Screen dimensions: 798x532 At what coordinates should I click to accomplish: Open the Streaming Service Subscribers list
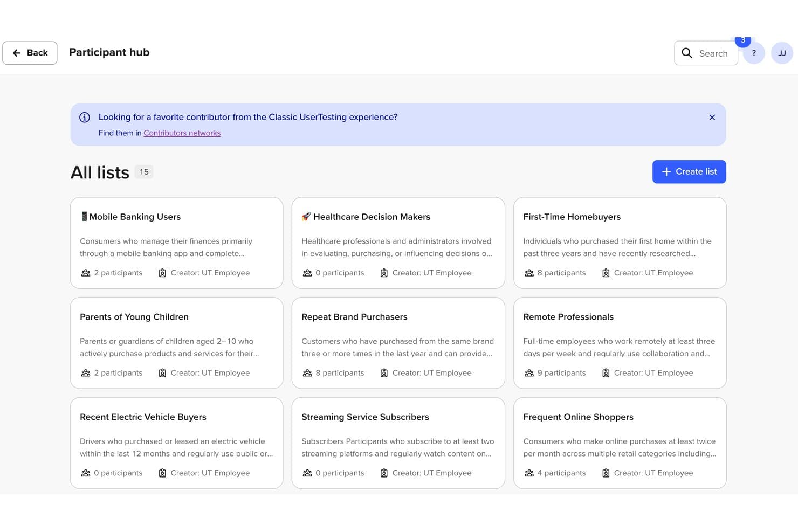tap(398, 443)
